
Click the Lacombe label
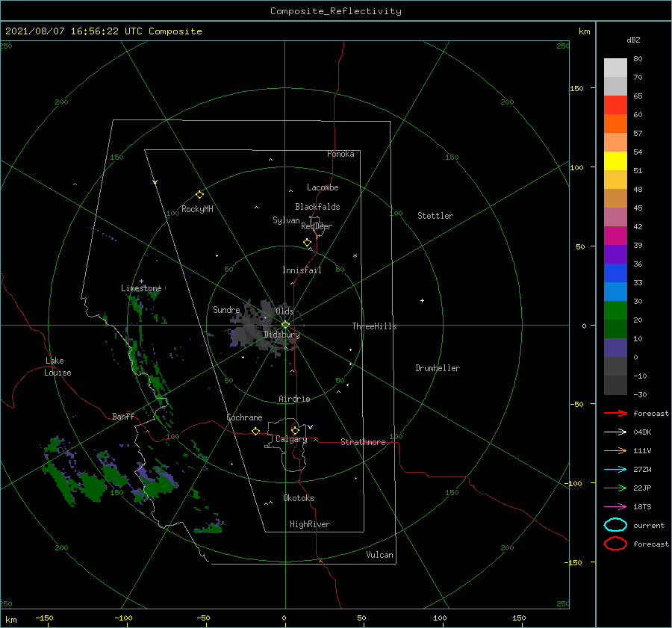tap(323, 187)
